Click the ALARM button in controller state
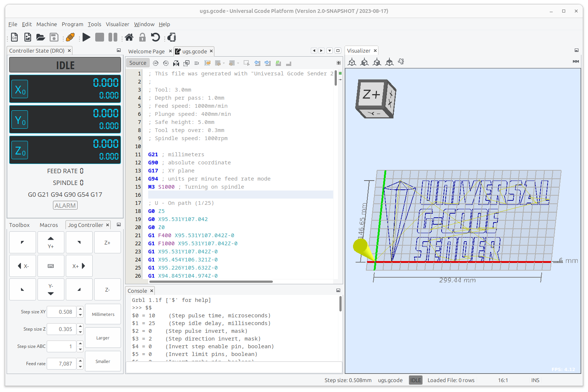The height and width of the screenshot is (392, 588). tap(65, 206)
